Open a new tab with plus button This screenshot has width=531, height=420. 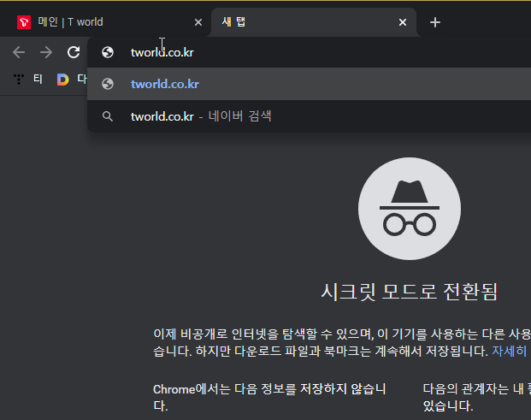[435, 22]
